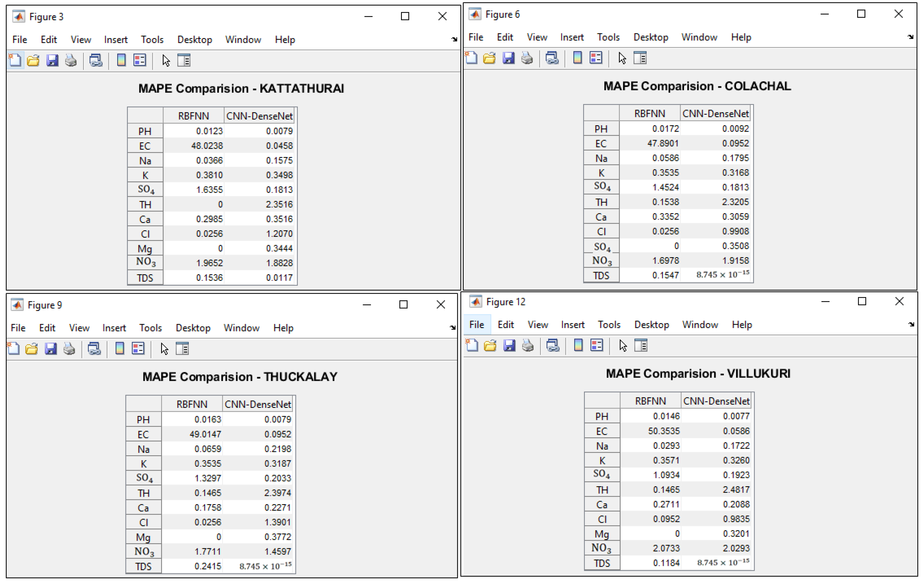Open Property Inspector icon in Figure 3

184,60
